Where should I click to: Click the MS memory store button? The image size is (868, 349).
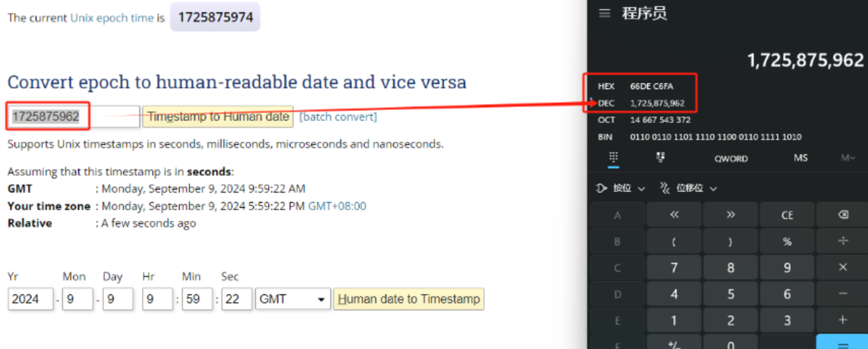(801, 158)
